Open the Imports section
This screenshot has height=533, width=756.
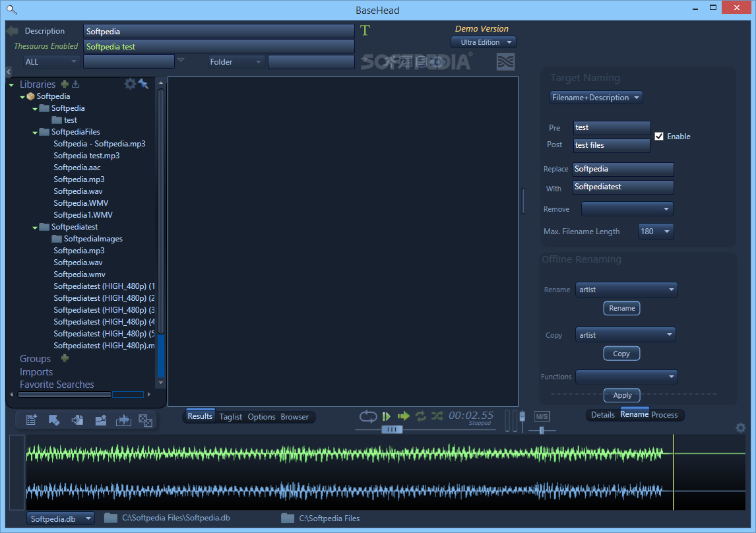36,372
